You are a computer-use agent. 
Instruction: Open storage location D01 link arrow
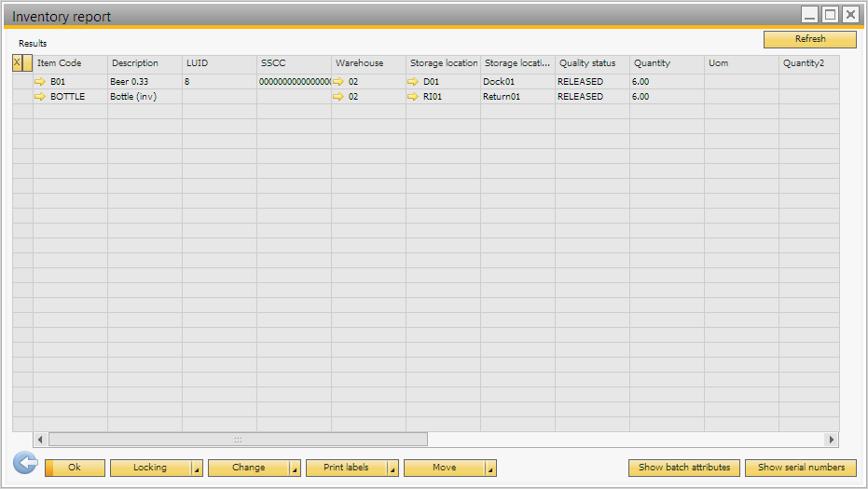[x=413, y=82]
